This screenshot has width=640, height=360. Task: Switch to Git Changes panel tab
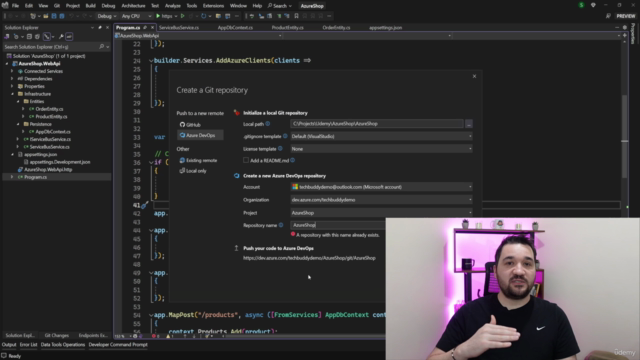pos(56,336)
